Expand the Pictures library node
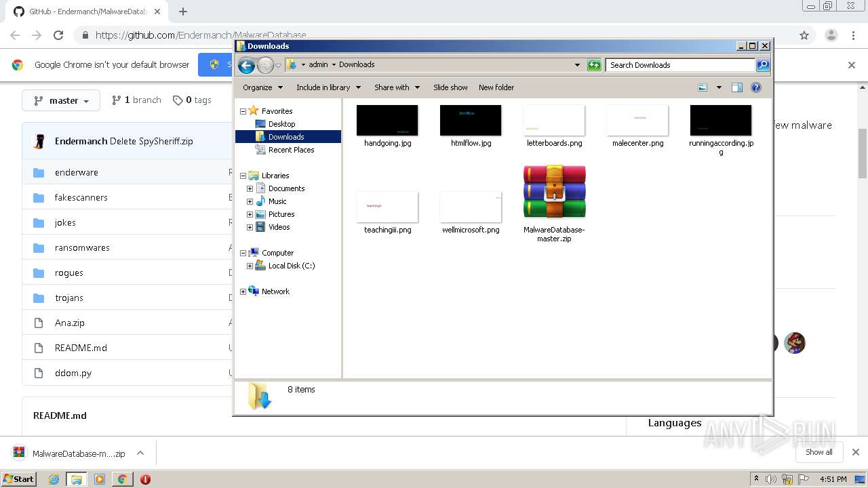Screen dimensions: 868x488 pyautogui.click(x=250, y=214)
